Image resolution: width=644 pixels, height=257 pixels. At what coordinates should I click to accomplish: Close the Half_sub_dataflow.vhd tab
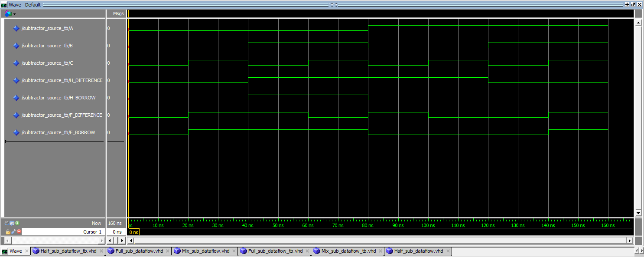(448, 251)
